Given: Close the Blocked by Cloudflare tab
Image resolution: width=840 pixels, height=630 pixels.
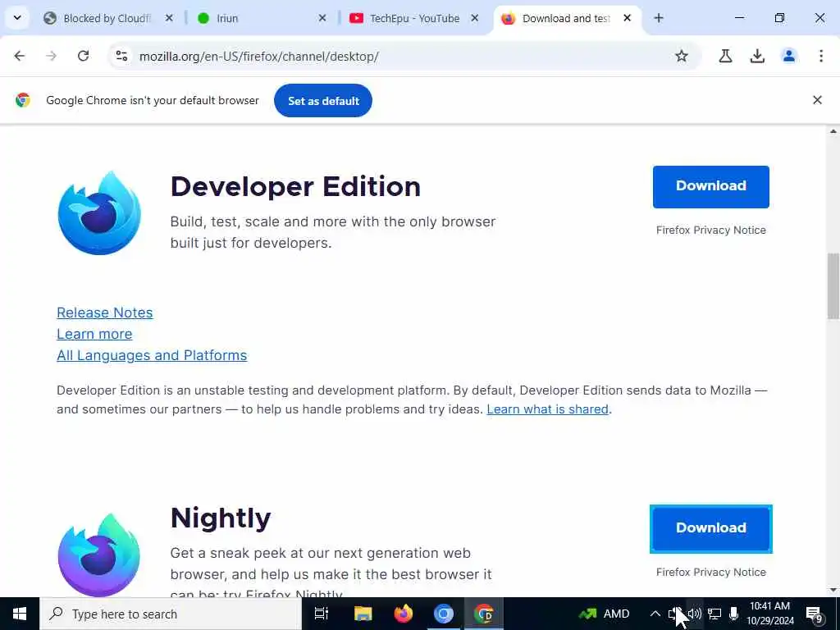Looking at the screenshot, I should 169,18.
